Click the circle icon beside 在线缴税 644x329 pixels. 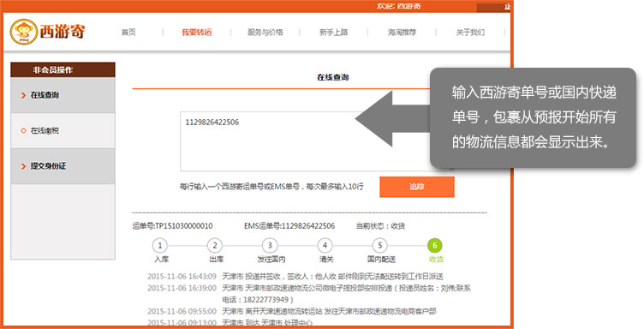(x=23, y=130)
